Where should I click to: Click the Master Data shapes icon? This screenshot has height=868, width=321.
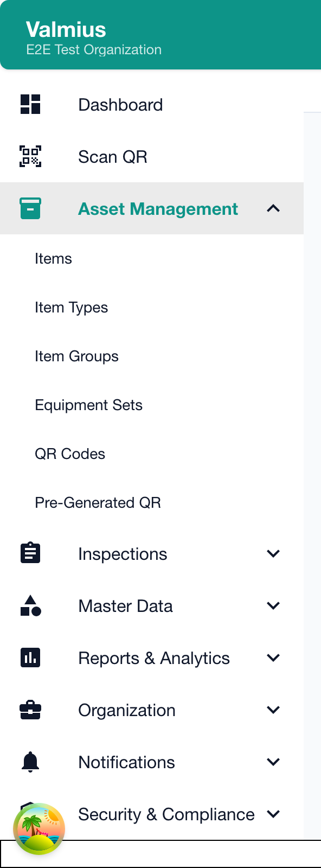pyautogui.click(x=30, y=605)
